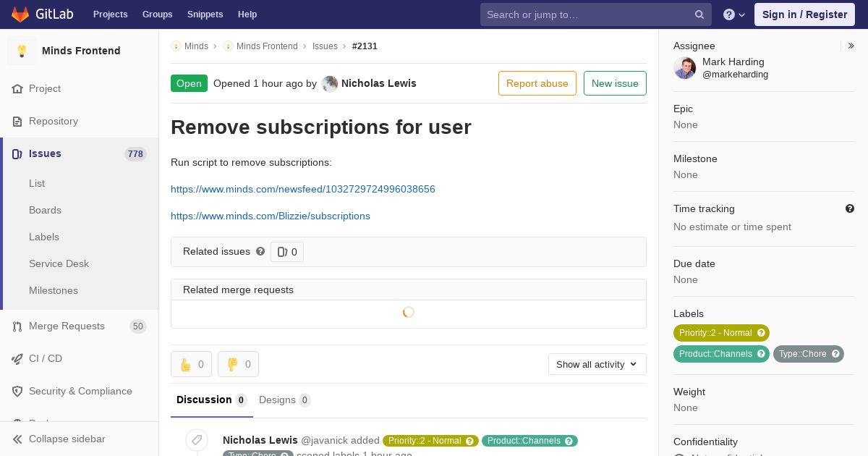Click the Minds Frontend project title

[x=81, y=51]
